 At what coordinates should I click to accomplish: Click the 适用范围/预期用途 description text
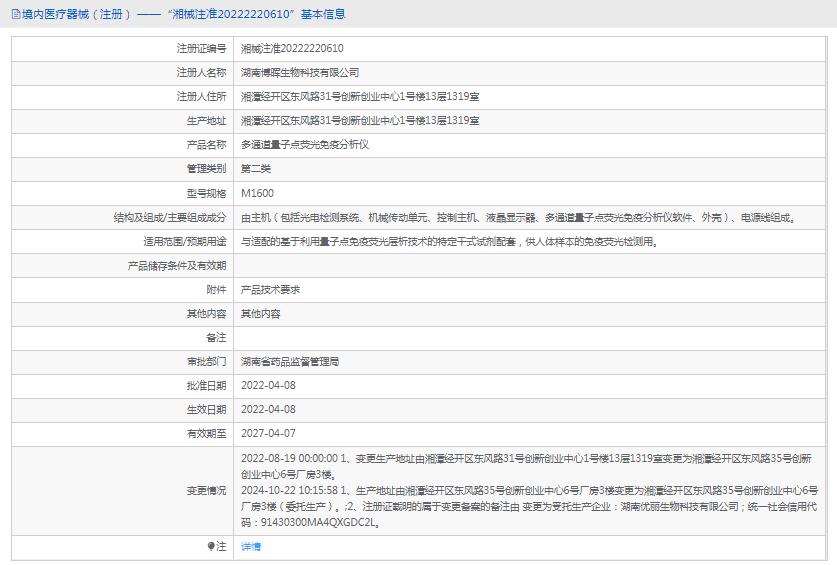[x=449, y=241]
